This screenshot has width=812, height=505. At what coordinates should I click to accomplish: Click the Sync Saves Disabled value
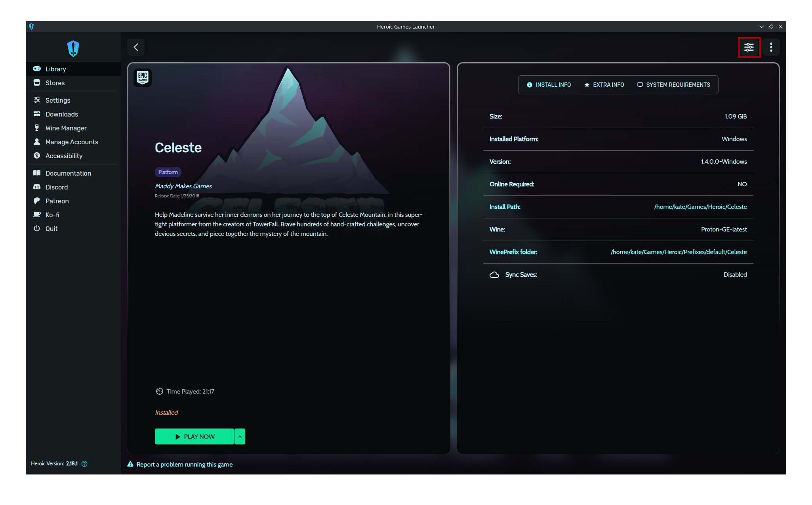[x=735, y=275]
